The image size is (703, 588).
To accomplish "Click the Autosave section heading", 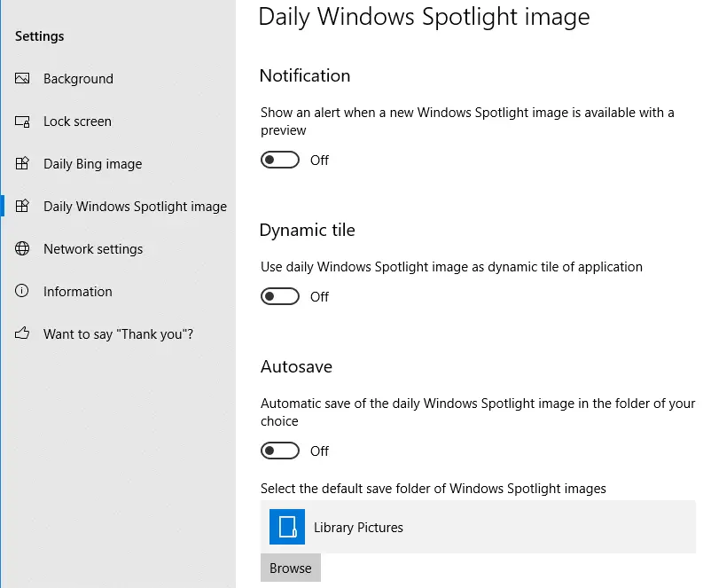I will click(296, 367).
